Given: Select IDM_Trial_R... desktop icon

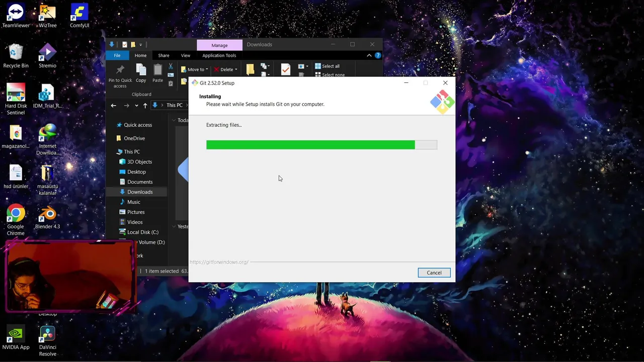Looking at the screenshot, I should (48, 96).
